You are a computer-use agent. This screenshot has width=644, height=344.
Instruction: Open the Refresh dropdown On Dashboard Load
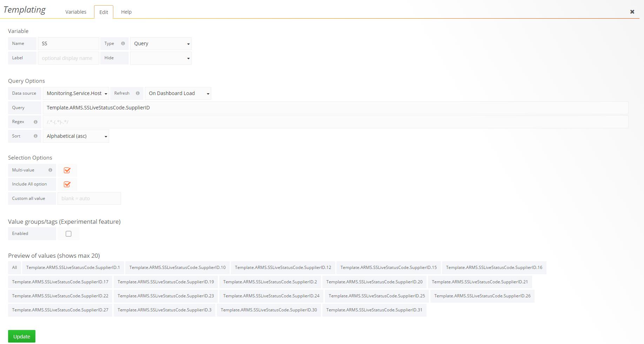178,93
